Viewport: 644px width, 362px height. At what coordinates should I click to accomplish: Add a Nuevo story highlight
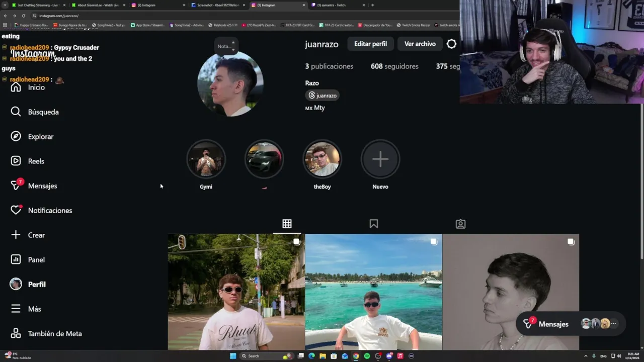[x=380, y=159]
